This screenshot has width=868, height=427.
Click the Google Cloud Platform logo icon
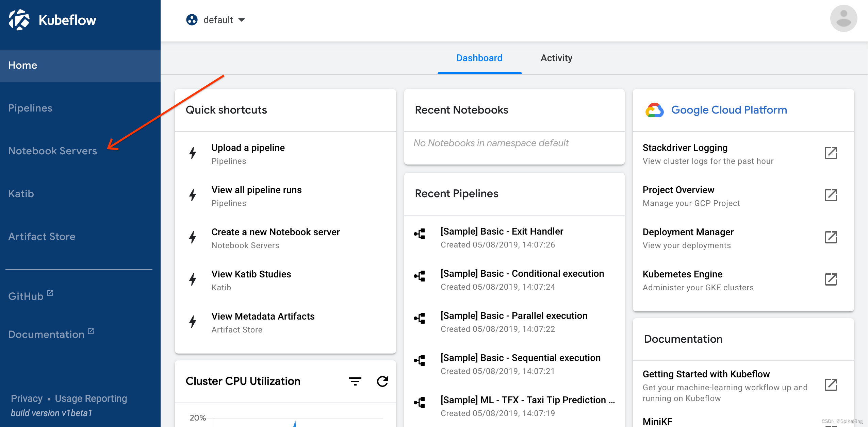pyautogui.click(x=654, y=110)
